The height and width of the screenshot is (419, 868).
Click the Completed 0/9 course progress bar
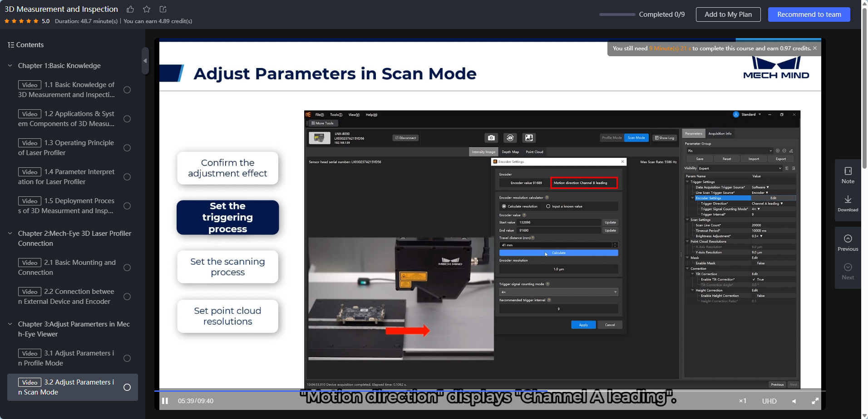click(x=617, y=15)
